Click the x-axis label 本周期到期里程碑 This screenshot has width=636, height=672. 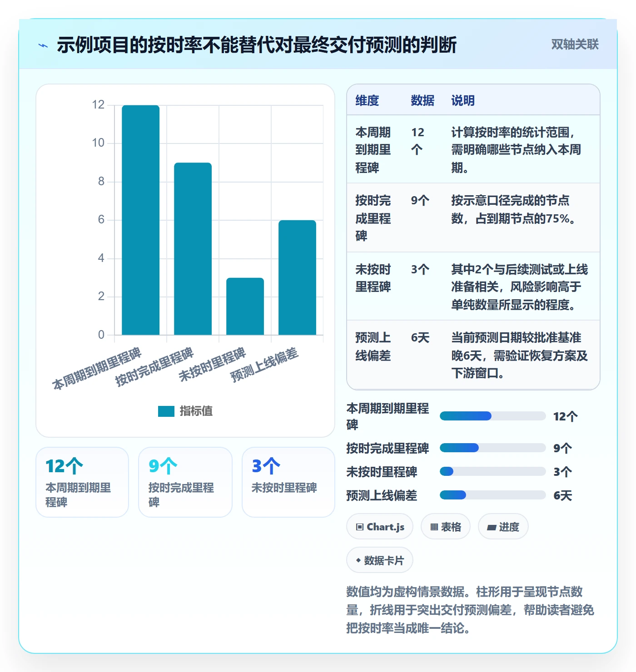click(x=97, y=369)
